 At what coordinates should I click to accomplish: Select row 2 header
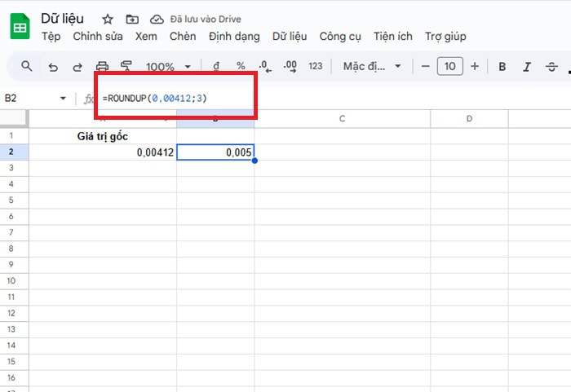point(14,152)
